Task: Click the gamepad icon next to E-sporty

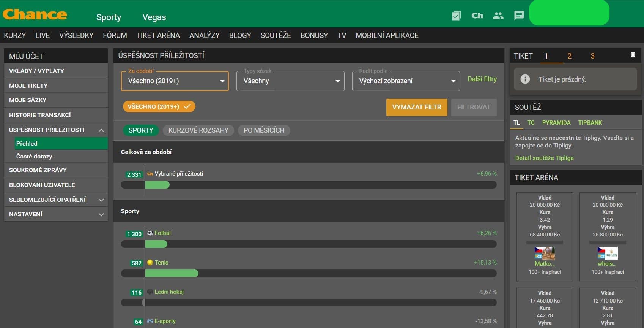Action: click(150, 321)
